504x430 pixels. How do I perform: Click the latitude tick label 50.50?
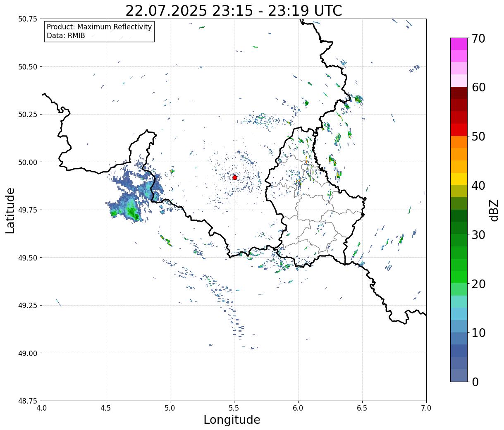[x=28, y=67]
